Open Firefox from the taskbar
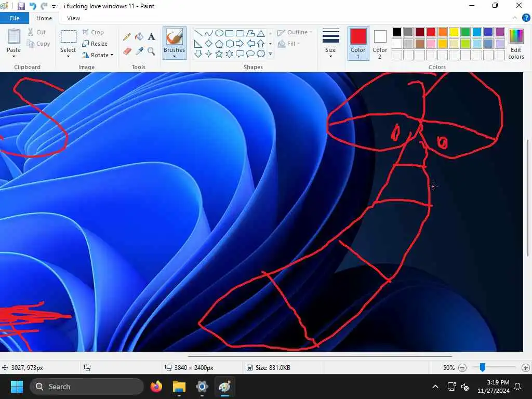532x399 pixels. [x=156, y=387]
